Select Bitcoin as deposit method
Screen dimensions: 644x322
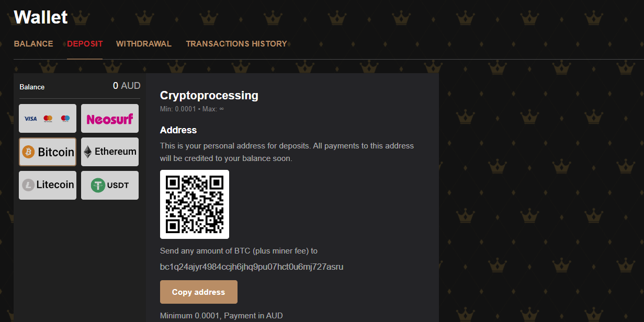click(x=48, y=152)
